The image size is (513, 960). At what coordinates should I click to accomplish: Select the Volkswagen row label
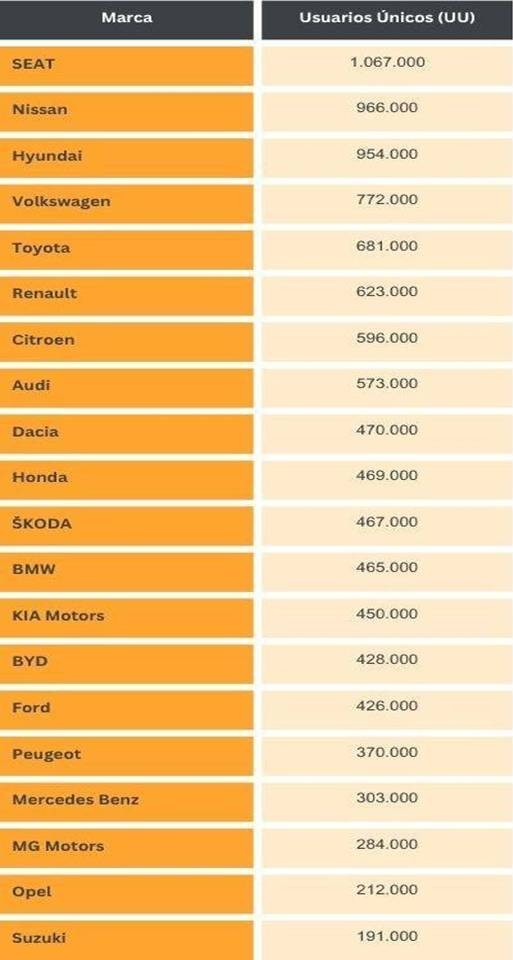tap(126, 203)
